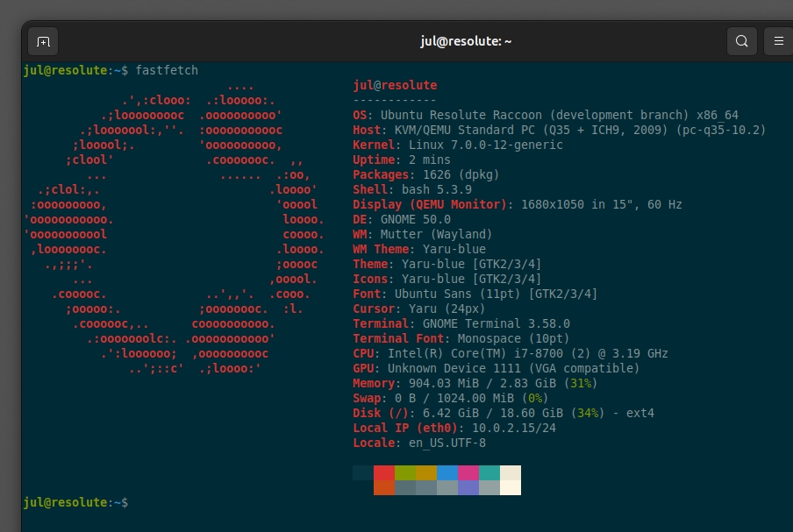Open a new terminal tab
The height and width of the screenshot is (532, 793).
tap(43, 41)
